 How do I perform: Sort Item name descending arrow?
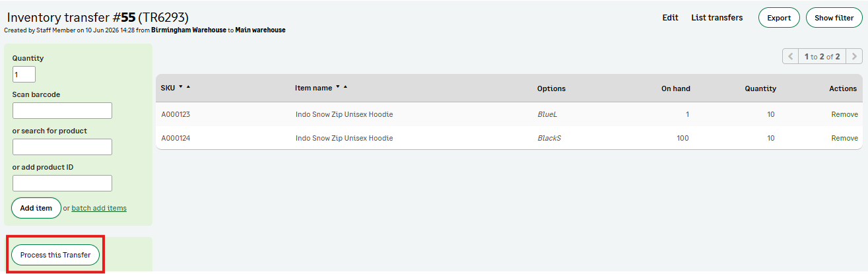(x=338, y=87)
